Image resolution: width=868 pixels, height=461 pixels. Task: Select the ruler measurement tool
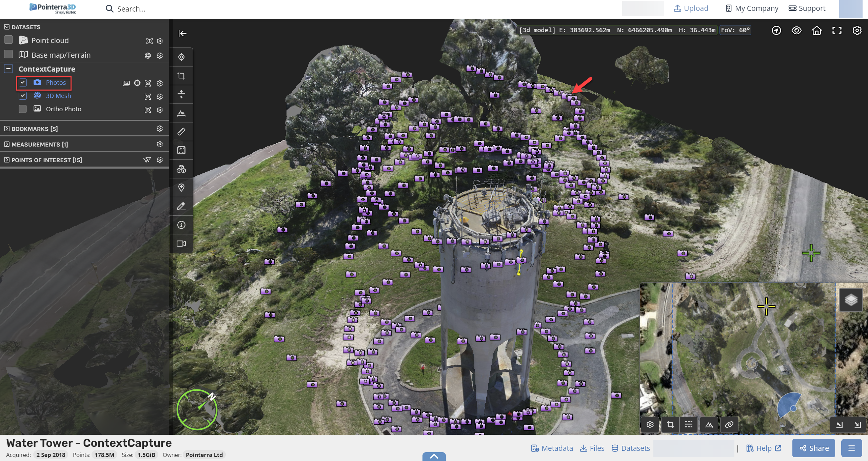click(181, 132)
